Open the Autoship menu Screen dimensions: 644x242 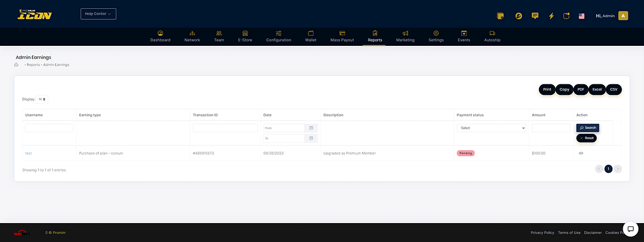492,36
